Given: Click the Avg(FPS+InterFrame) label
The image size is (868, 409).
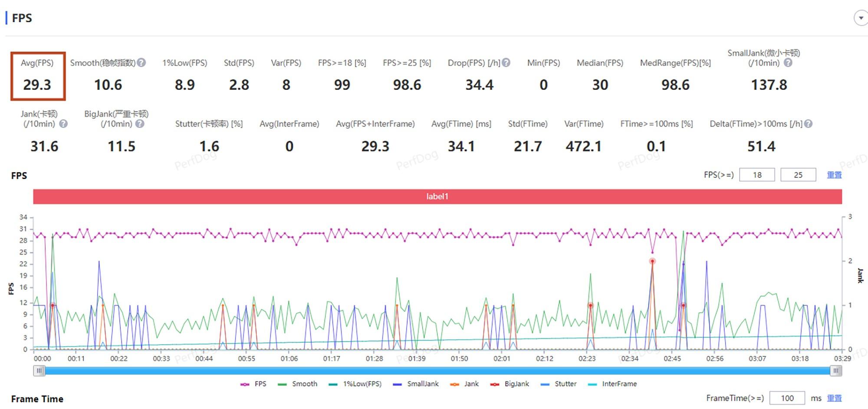Looking at the screenshot, I should (375, 124).
